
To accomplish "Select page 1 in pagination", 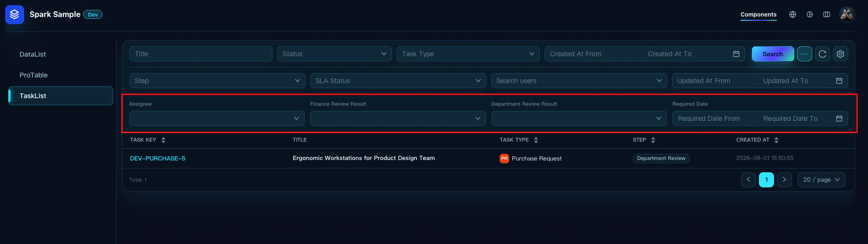I will click(766, 180).
